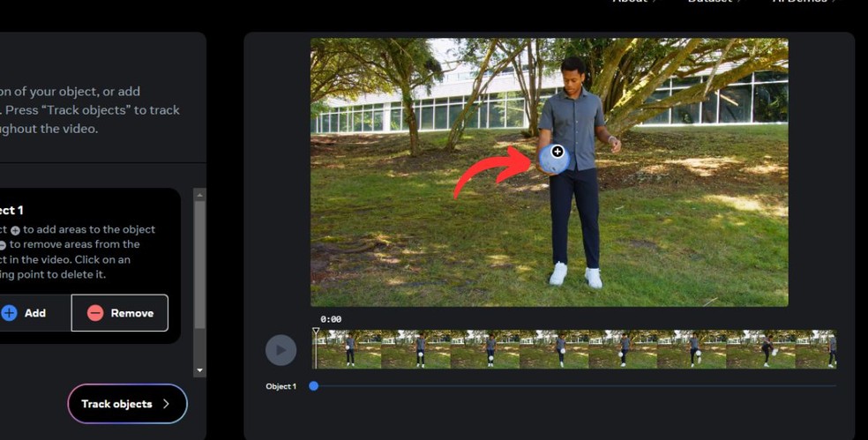Select the Remove areas button

(120, 313)
